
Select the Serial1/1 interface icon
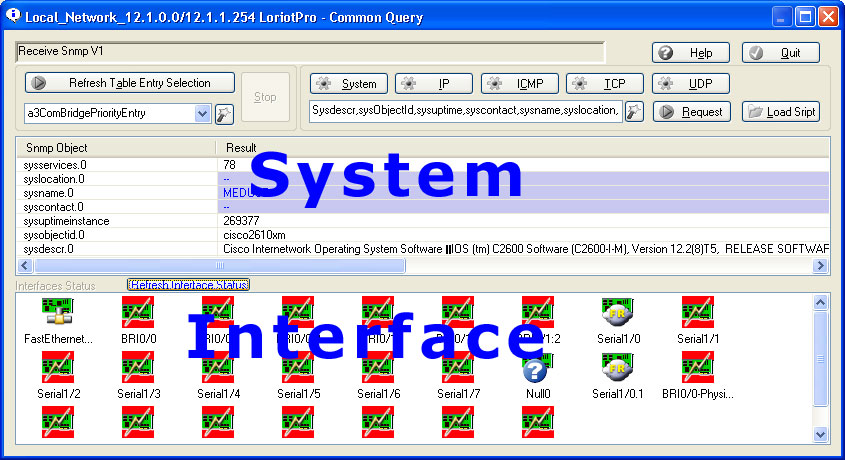click(697, 311)
